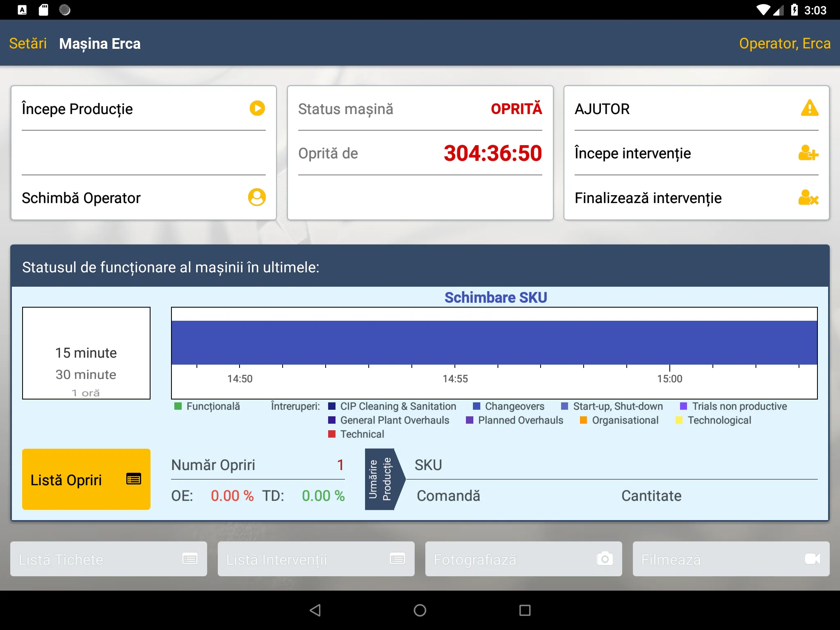Screen dimensions: 840x630
Task: Tap Android recent apps button
Action: point(525,610)
